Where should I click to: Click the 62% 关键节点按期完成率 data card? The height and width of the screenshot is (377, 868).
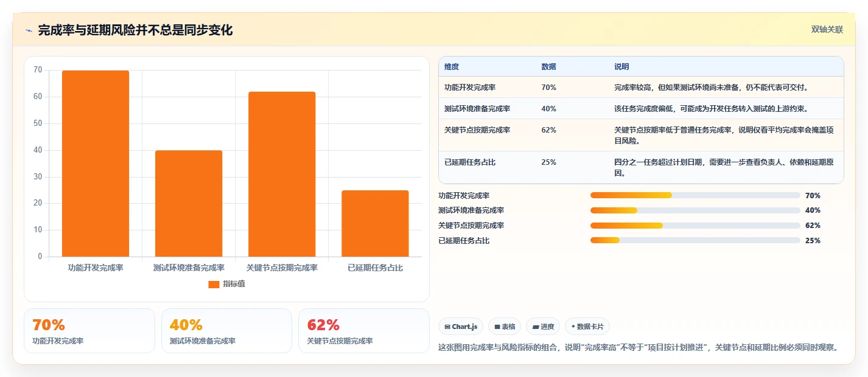pyautogui.click(x=364, y=331)
